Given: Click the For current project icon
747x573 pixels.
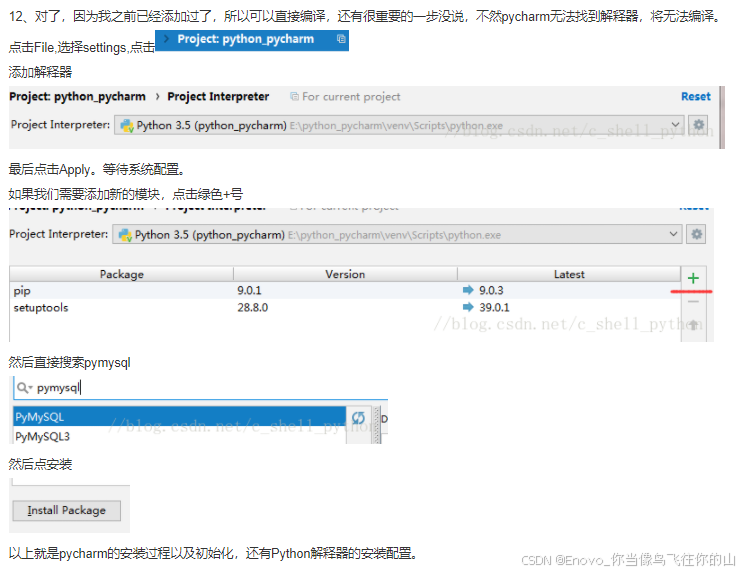Looking at the screenshot, I should (x=294, y=97).
